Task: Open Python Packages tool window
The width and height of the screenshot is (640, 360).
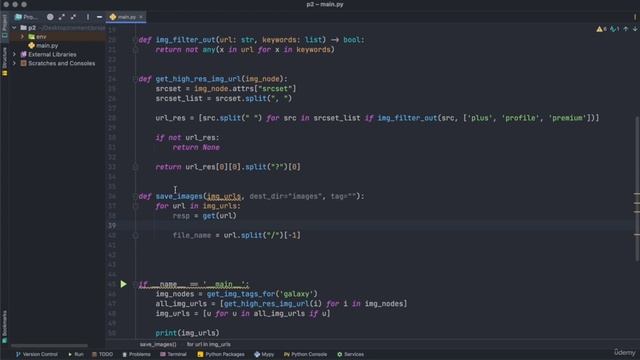Action: tap(221, 354)
